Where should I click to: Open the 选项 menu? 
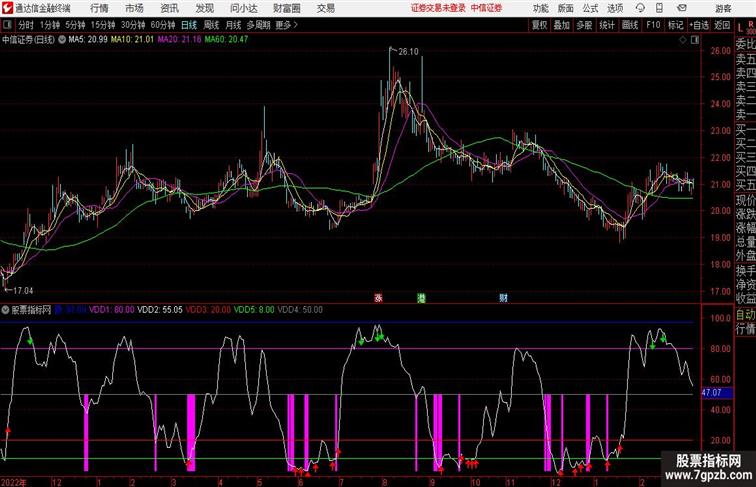point(615,8)
